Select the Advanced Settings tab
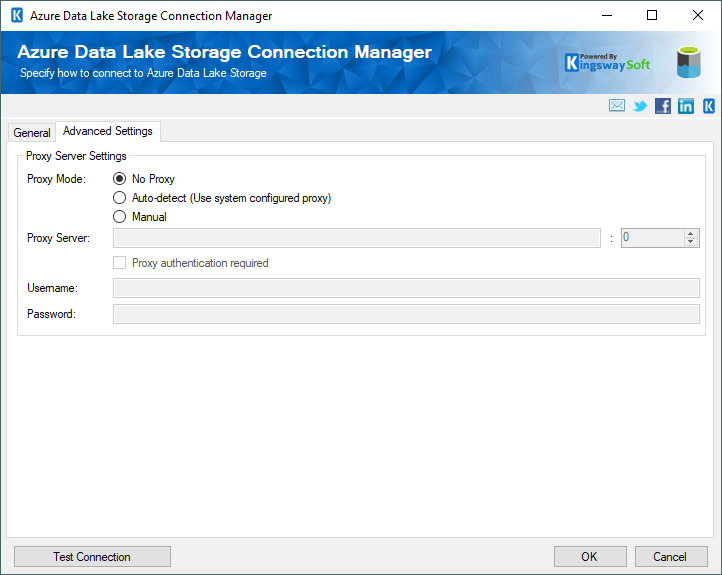This screenshot has width=722, height=575. (108, 131)
